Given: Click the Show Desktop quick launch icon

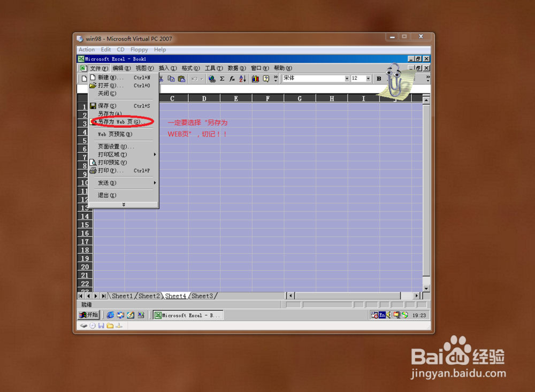Looking at the screenshot, I should click(x=131, y=315).
